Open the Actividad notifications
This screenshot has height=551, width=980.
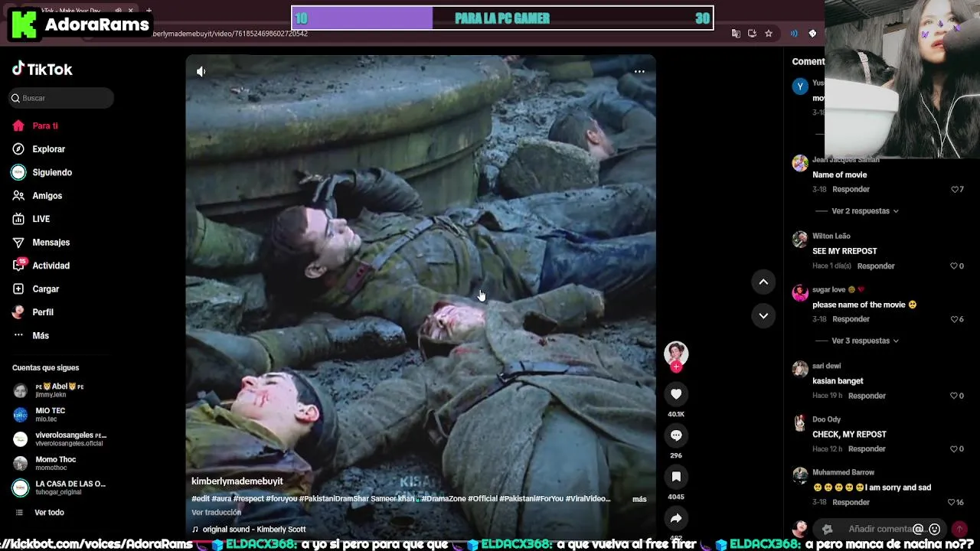tap(41, 266)
